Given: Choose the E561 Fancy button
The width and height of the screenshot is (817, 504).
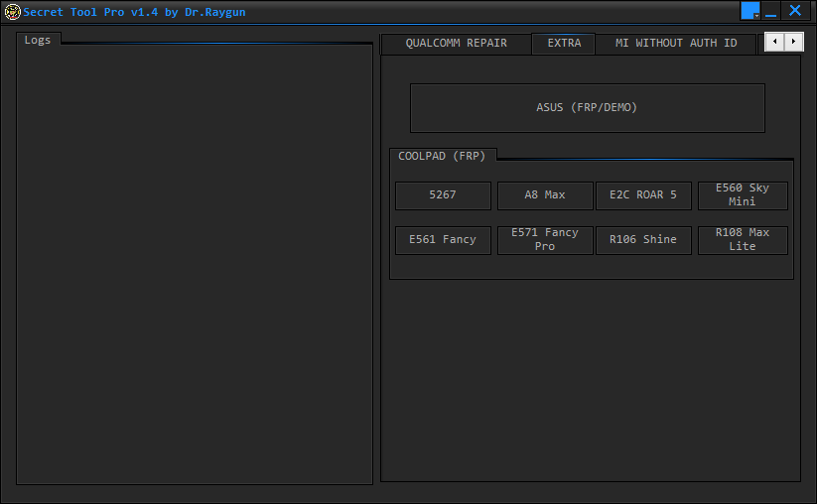Looking at the screenshot, I should click(x=443, y=240).
